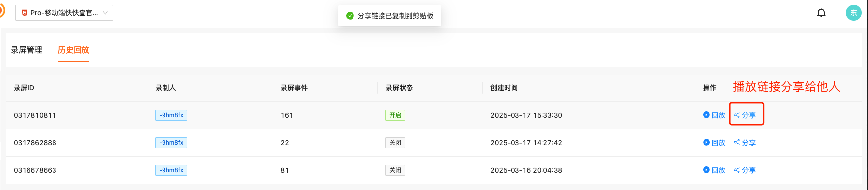Expand the Pro-移动端快快查 project dropdown
Screen dimensions: 868x190
pos(64,13)
